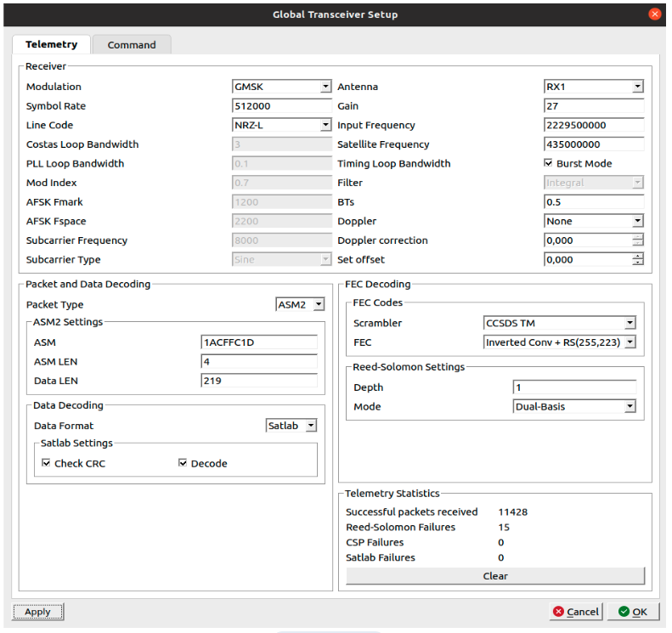
Task: Switch to the Command tab
Action: click(132, 44)
